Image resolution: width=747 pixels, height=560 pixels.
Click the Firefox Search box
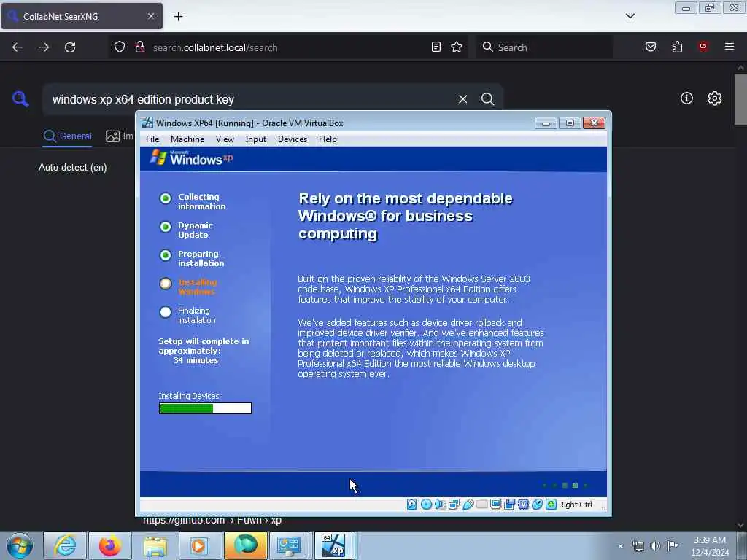point(544,47)
